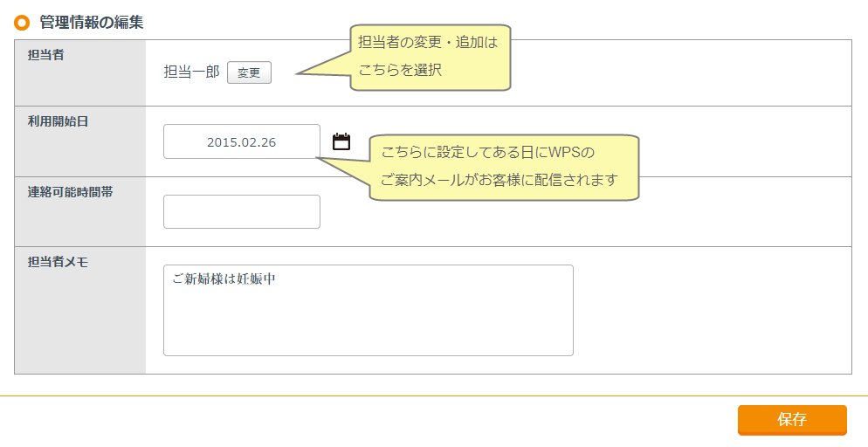
Task: Click the callout line ご案内メールがお客様に配信されます
Action: pyautogui.click(x=499, y=181)
